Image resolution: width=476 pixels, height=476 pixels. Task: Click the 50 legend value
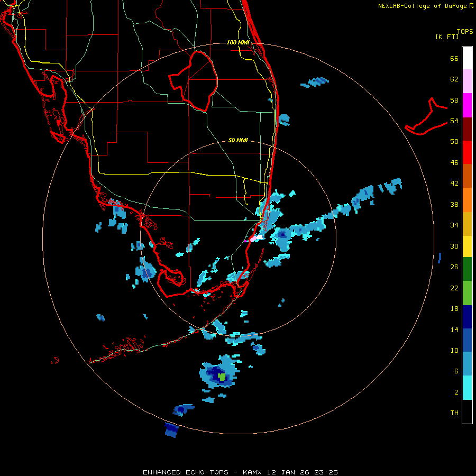(x=454, y=142)
